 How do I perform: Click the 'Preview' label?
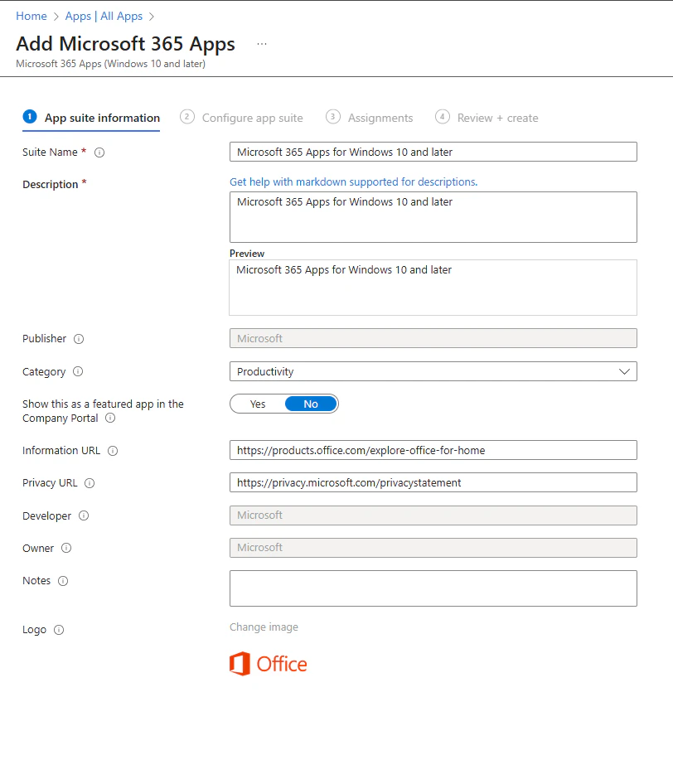click(x=247, y=254)
